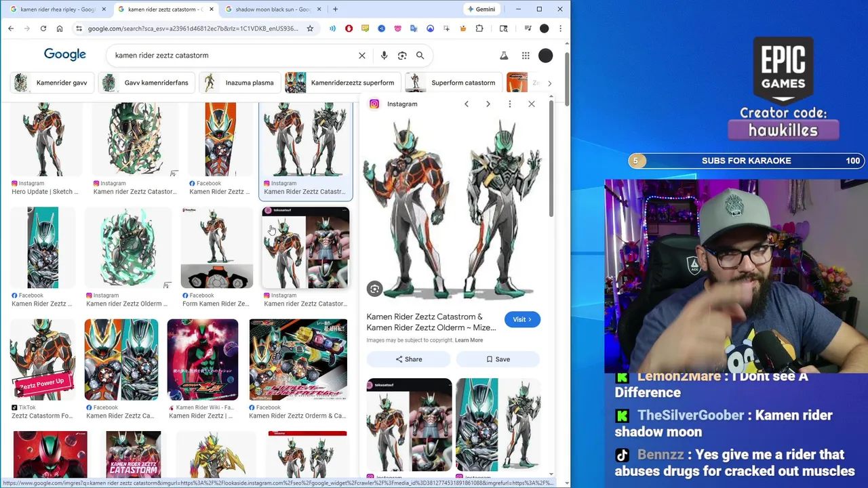Show previous image in preview panel
The image size is (868, 488).
467,104
